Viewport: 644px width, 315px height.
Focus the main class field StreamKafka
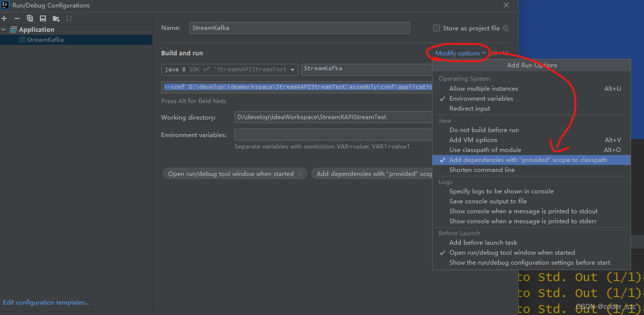coord(367,69)
